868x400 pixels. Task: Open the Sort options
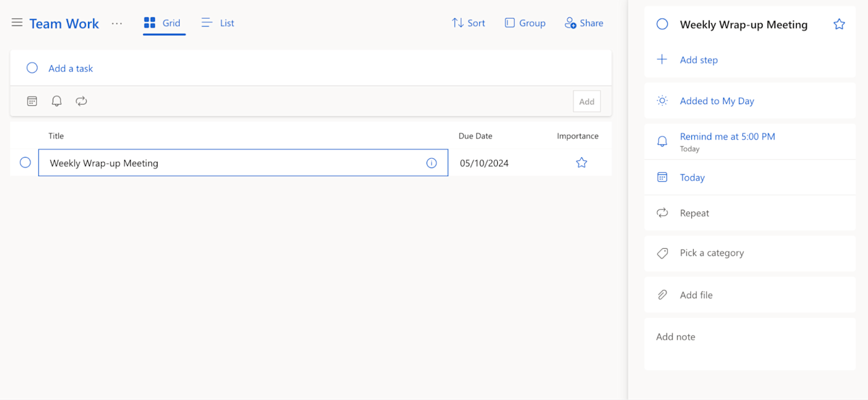(468, 23)
